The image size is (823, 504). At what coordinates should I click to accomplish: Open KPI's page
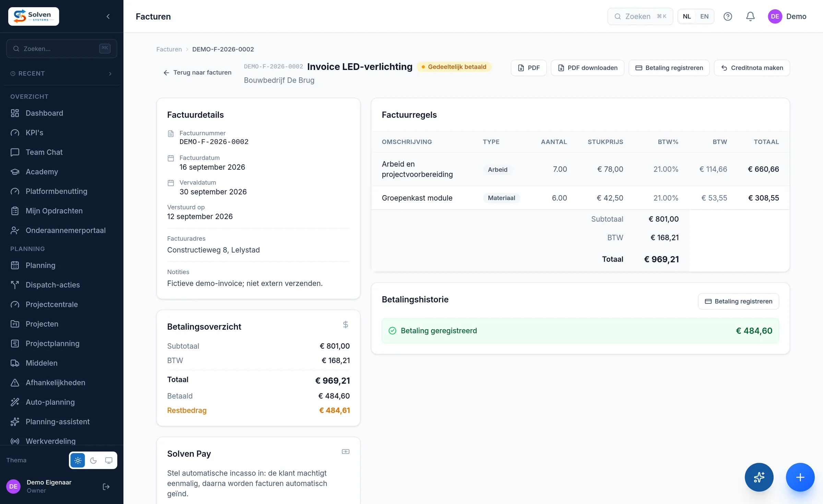[62, 133]
